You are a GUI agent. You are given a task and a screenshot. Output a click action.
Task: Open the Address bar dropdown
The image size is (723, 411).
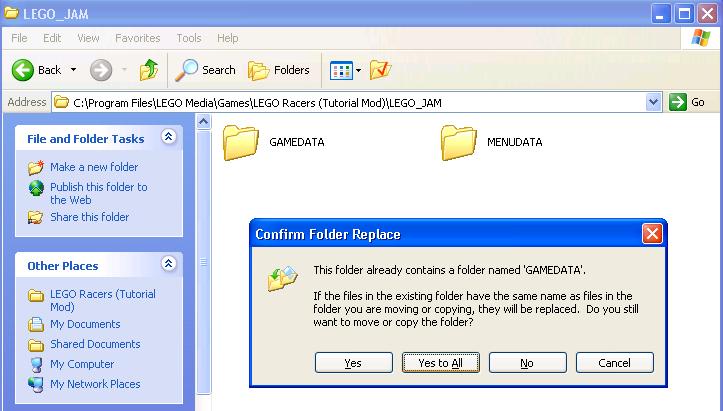(653, 102)
